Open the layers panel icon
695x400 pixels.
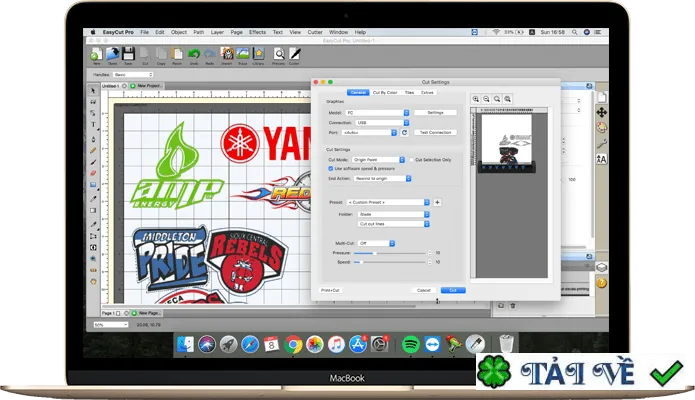click(601, 267)
